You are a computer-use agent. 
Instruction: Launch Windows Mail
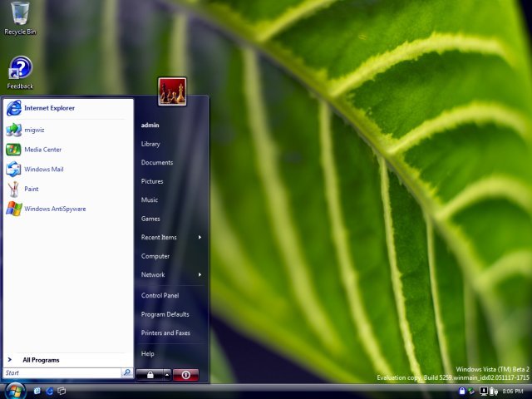point(43,170)
